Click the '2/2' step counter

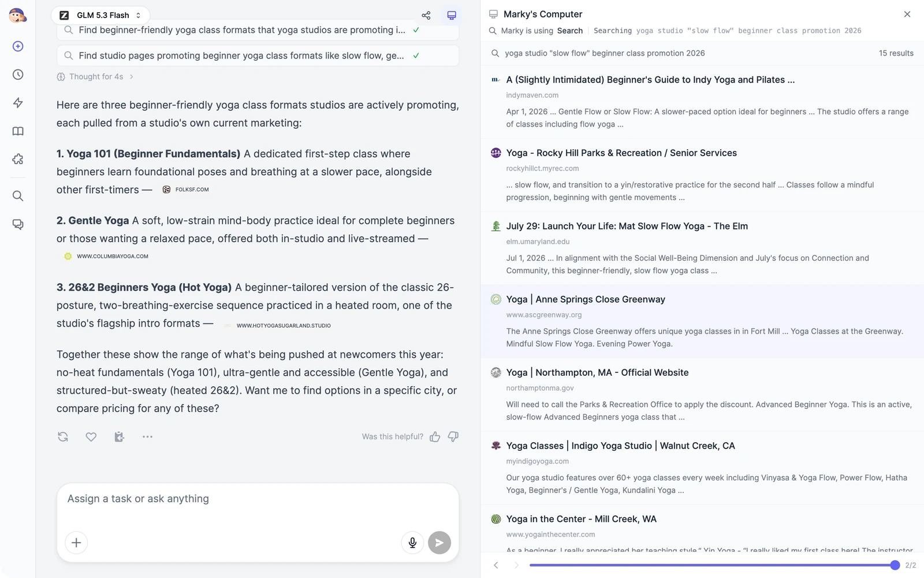coord(911,565)
